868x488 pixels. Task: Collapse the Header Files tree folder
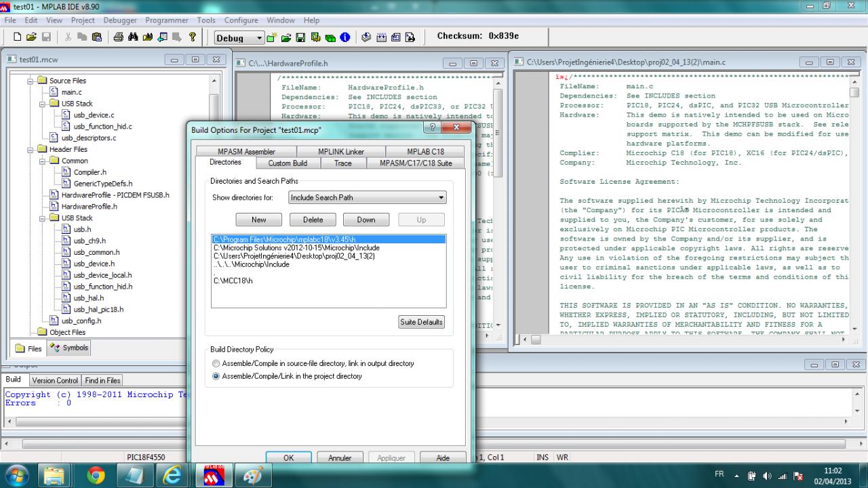point(31,150)
